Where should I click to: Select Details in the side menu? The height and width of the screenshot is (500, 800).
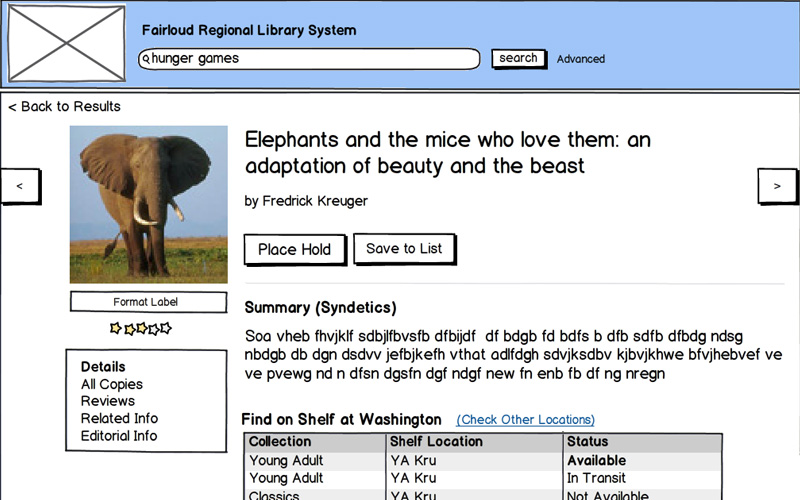pyautogui.click(x=103, y=367)
